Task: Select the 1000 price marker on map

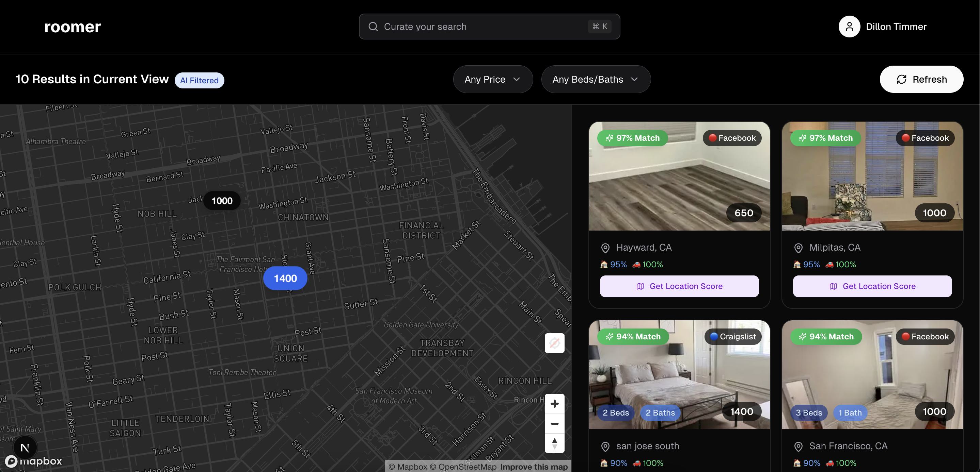Action: pyautogui.click(x=222, y=201)
